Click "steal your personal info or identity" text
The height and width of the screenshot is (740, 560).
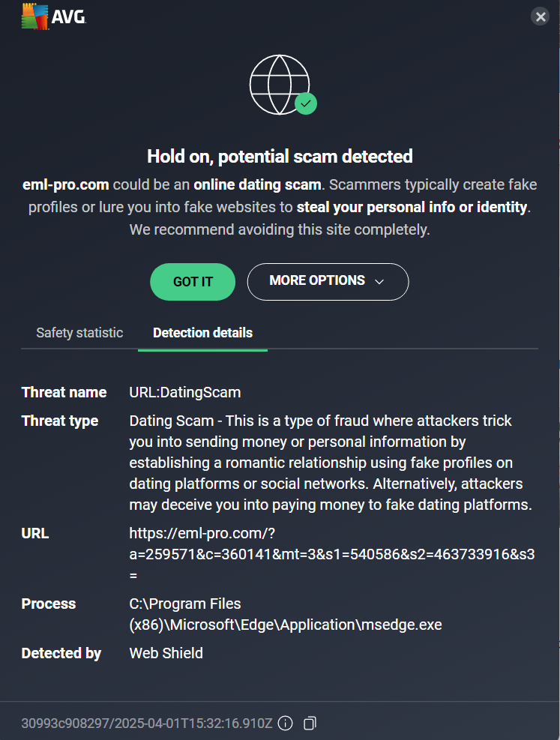412,207
